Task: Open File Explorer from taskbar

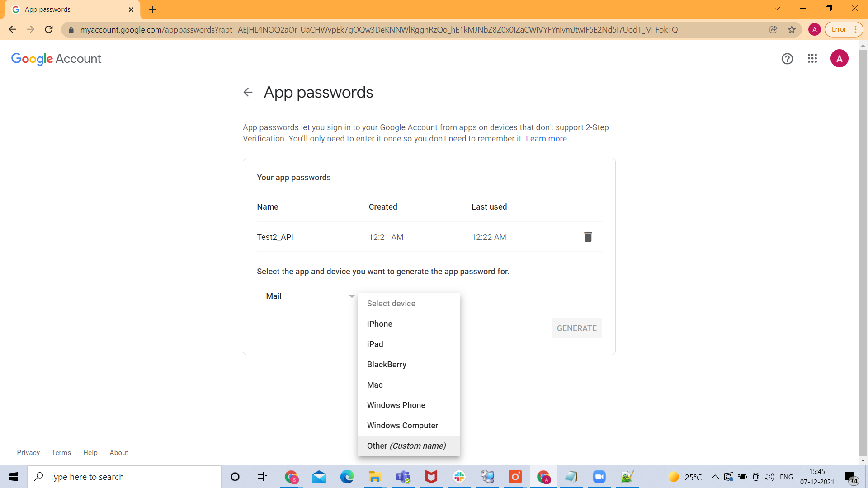Action: click(x=375, y=477)
